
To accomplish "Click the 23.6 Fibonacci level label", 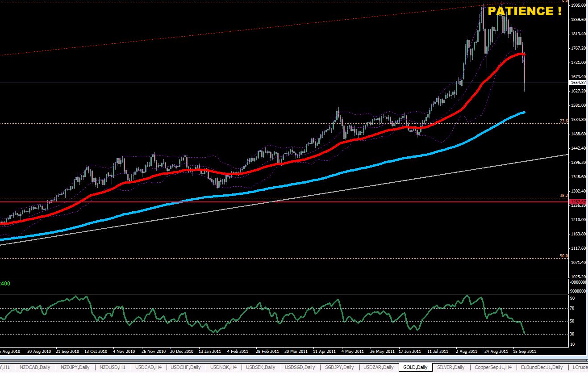I will (564, 121).
